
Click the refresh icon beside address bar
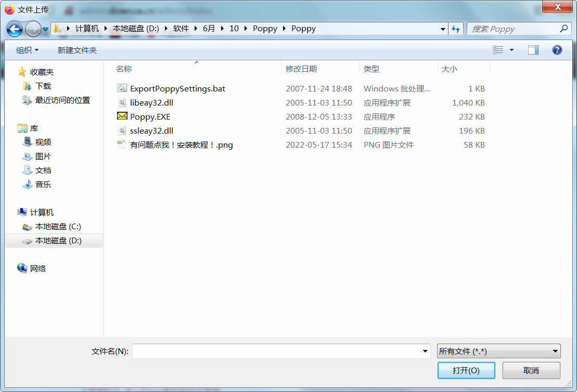click(x=456, y=29)
